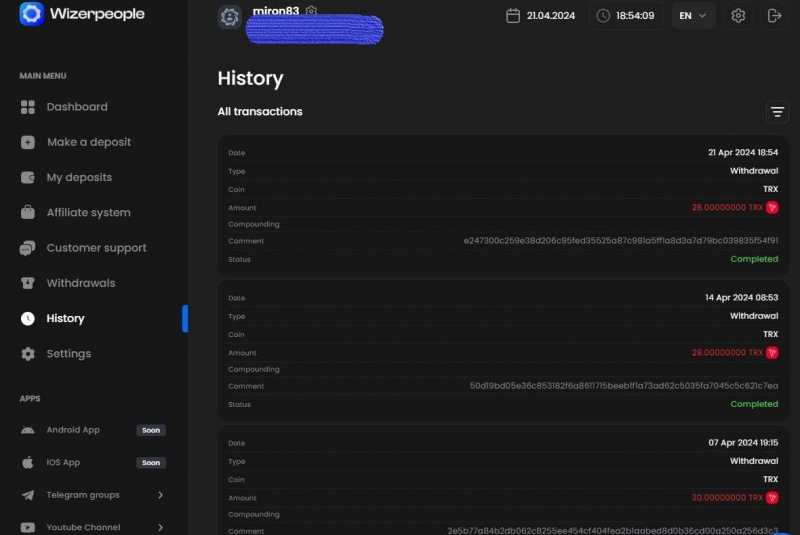The width and height of the screenshot is (800, 535).
Task: Open the EN language dropdown
Action: pyautogui.click(x=692, y=16)
